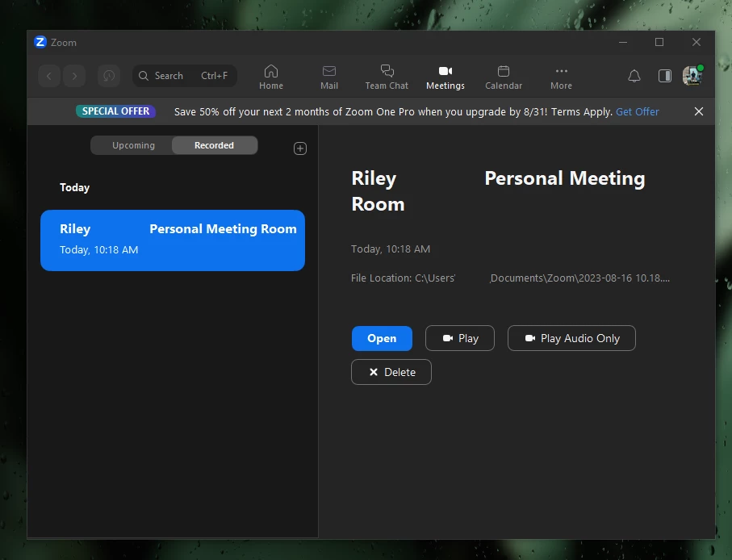Open the Home tab
The height and width of the screenshot is (560, 732).
271,77
